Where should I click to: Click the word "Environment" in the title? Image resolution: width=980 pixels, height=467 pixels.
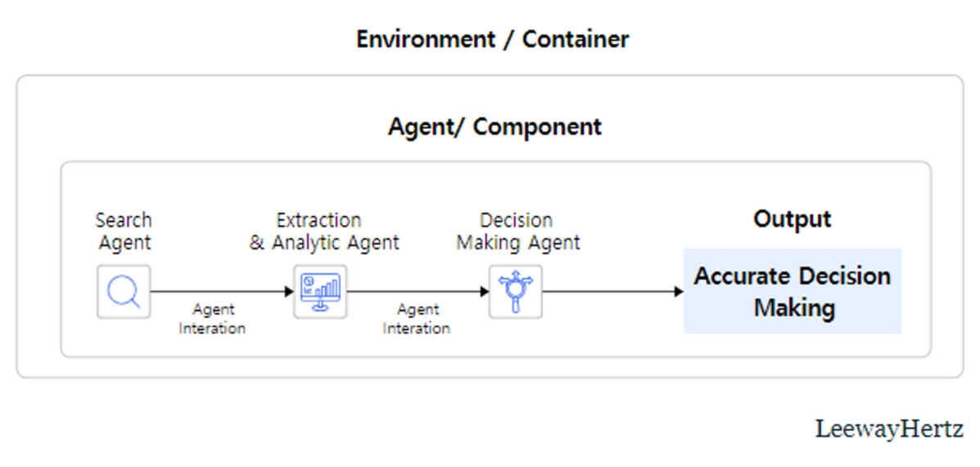(422, 39)
